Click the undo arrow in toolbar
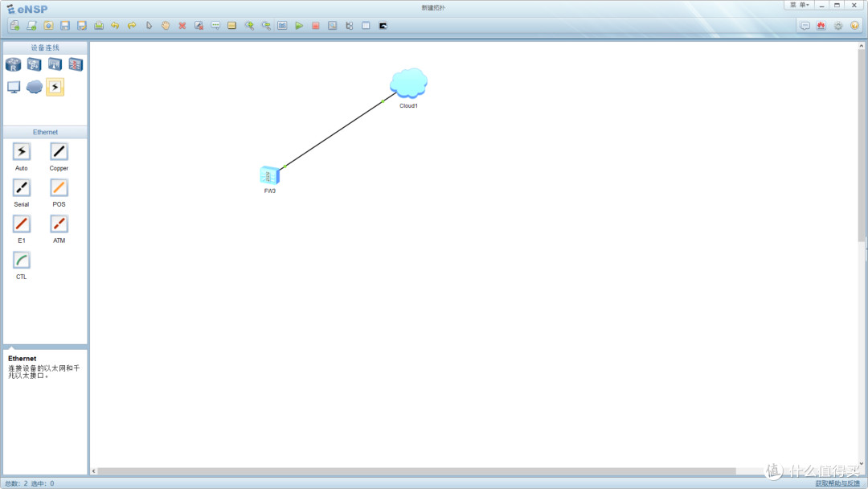Image resolution: width=868 pixels, height=489 pixels. pyautogui.click(x=115, y=26)
